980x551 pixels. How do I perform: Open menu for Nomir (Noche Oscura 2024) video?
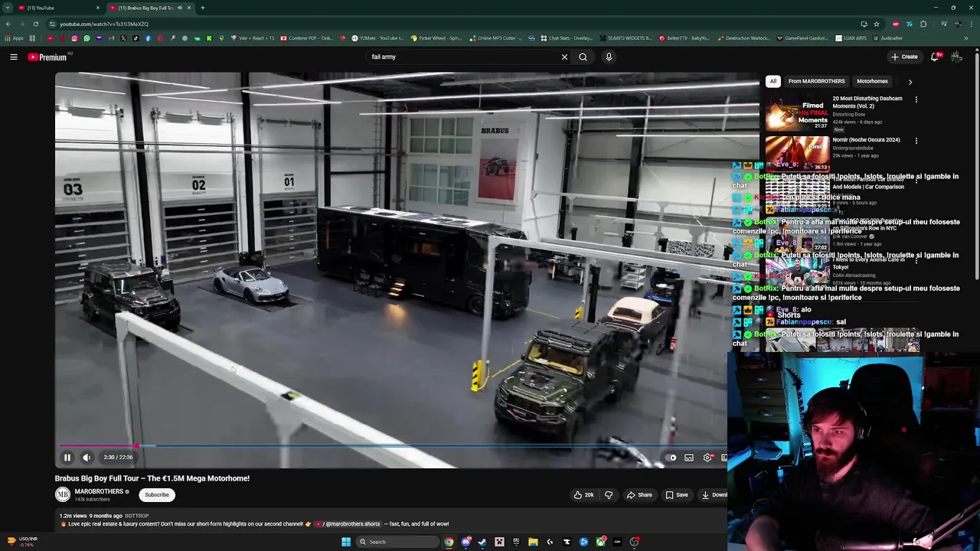(916, 140)
